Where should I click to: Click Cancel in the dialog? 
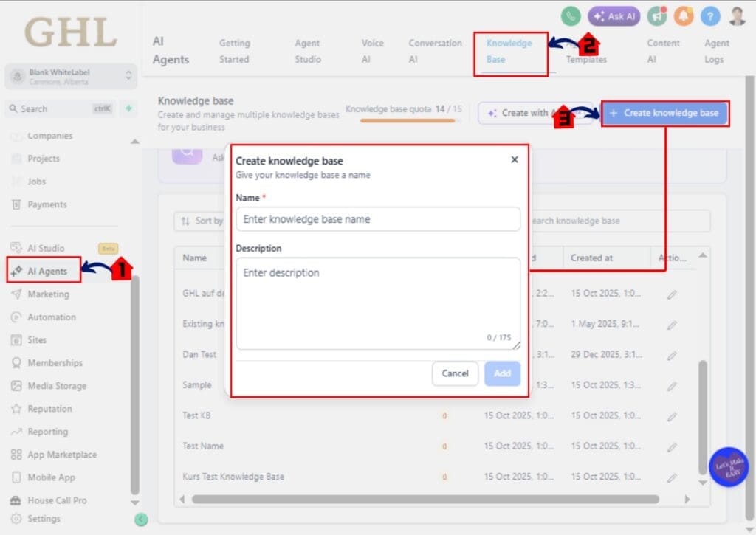[455, 373]
